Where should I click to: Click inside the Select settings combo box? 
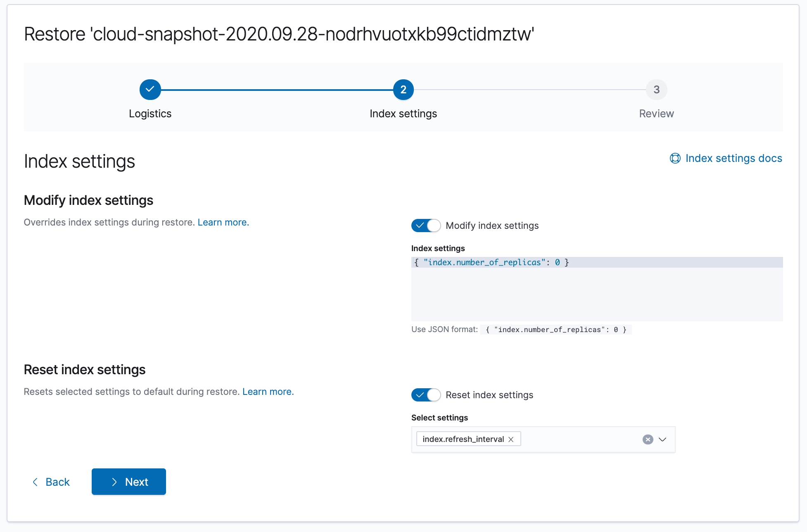(x=578, y=439)
